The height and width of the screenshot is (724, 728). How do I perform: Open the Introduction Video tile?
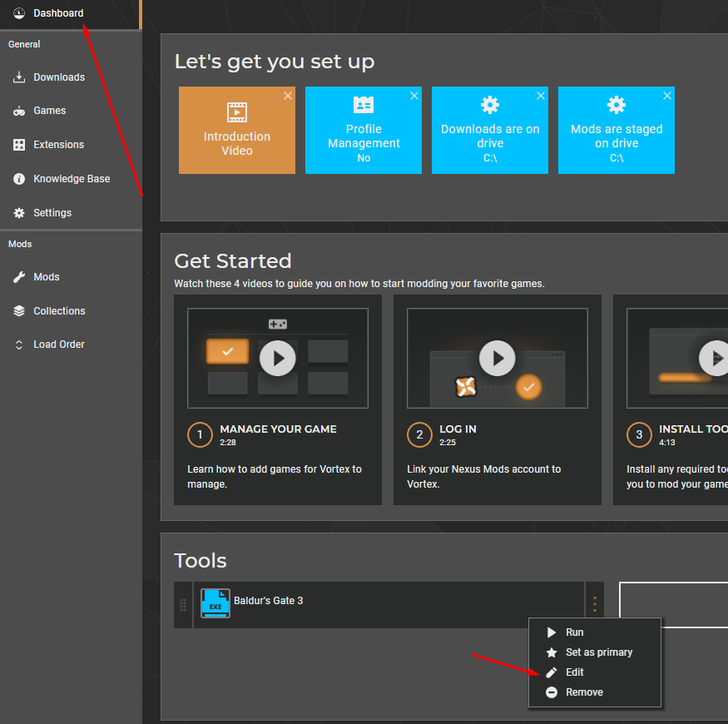pos(237,130)
